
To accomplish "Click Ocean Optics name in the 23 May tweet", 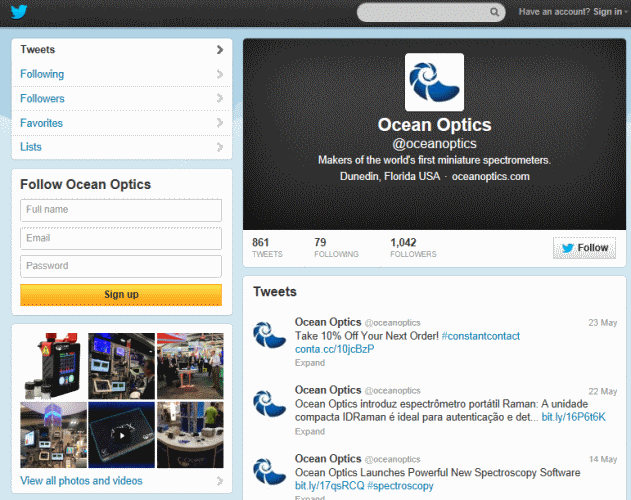I will pyautogui.click(x=328, y=322).
